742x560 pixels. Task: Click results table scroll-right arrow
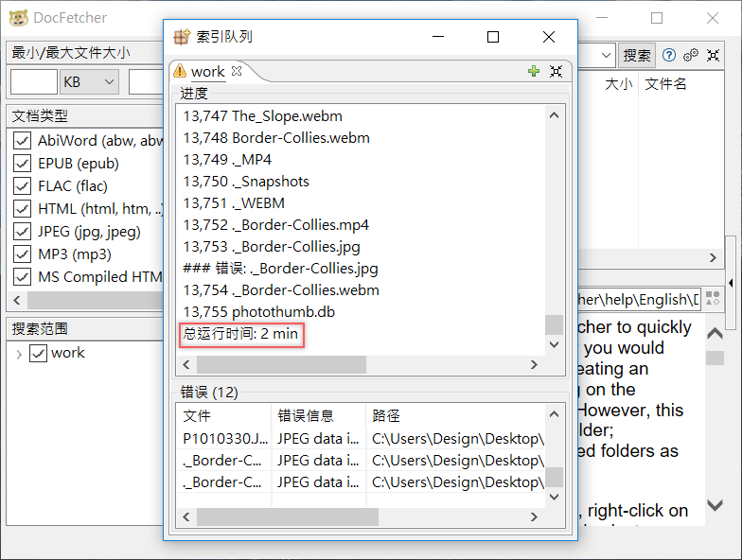point(713,257)
